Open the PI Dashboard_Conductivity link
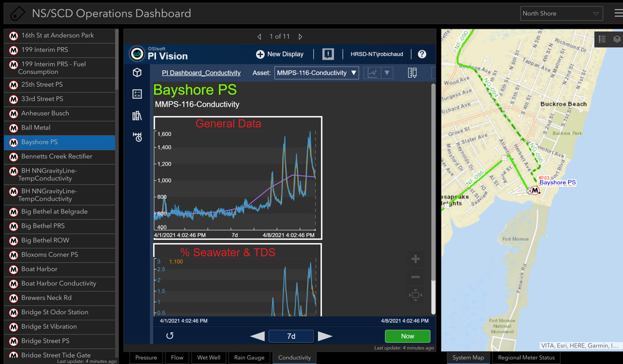Viewport: 623px width, 364px height. [201, 73]
